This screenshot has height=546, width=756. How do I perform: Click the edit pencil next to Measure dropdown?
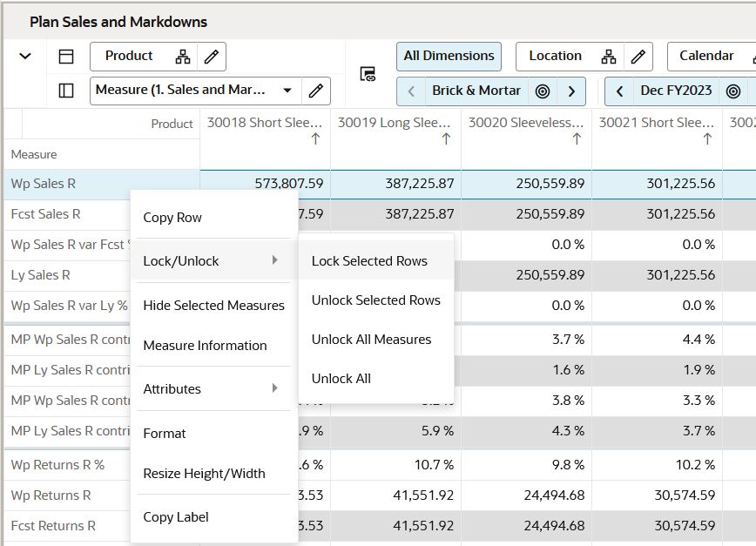pos(316,91)
